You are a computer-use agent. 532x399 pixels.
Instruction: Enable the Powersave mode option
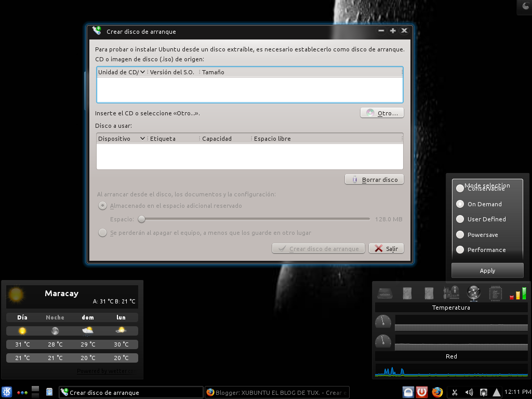(460, 234)
